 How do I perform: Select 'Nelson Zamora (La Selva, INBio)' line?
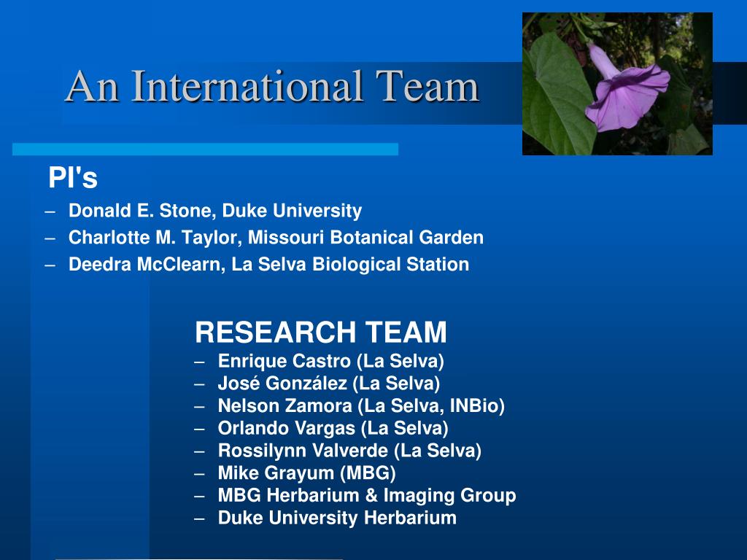point(361,405)
